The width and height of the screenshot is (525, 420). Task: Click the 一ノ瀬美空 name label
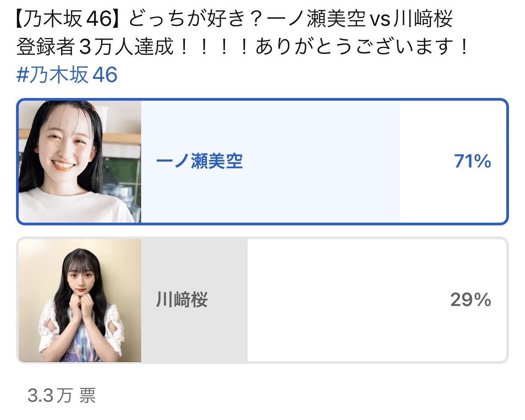pyautogui.click(x=199, y=161)
